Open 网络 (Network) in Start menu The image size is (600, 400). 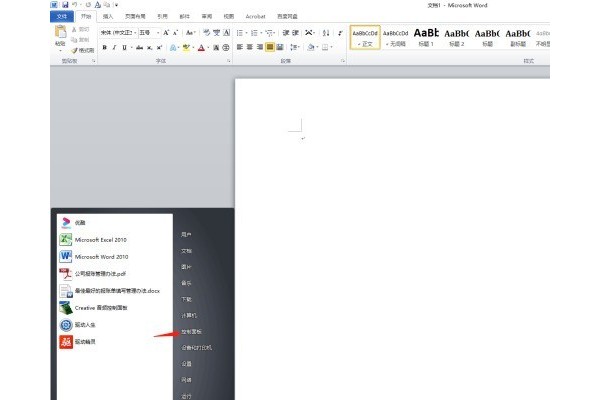click(186, 380)
